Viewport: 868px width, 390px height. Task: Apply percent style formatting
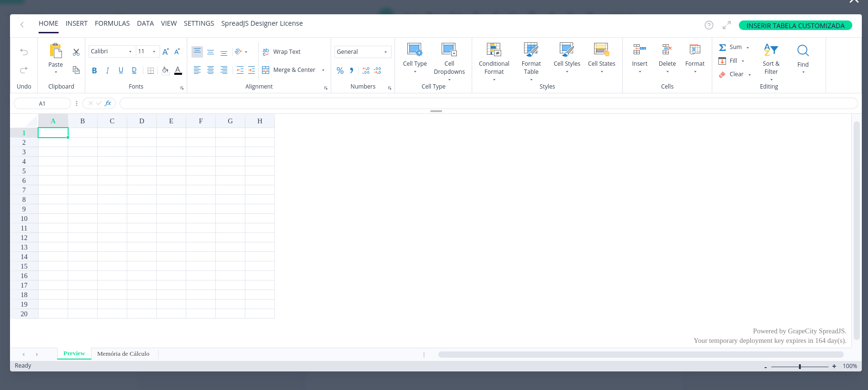(340, 70)
